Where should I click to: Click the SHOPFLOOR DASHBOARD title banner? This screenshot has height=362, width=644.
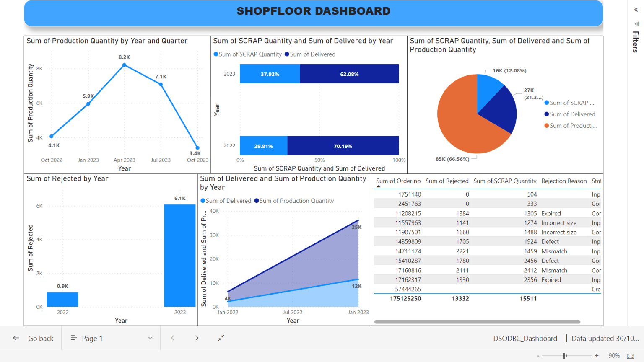click(314, 11)
